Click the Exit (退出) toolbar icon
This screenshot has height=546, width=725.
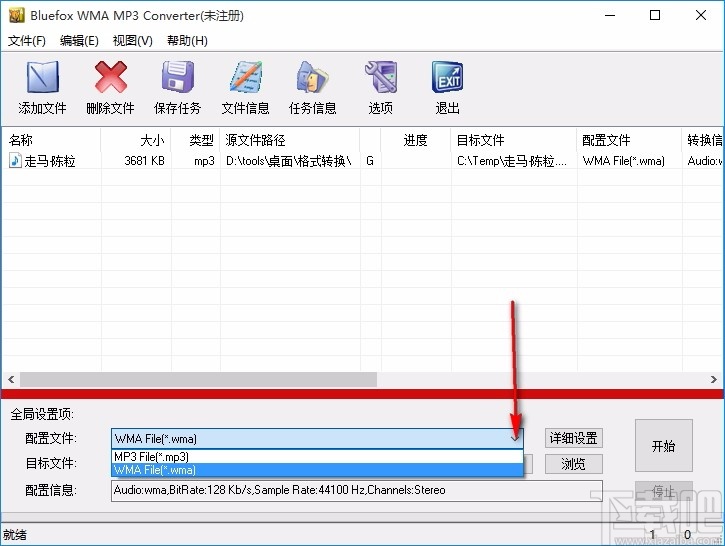(447, 77)
